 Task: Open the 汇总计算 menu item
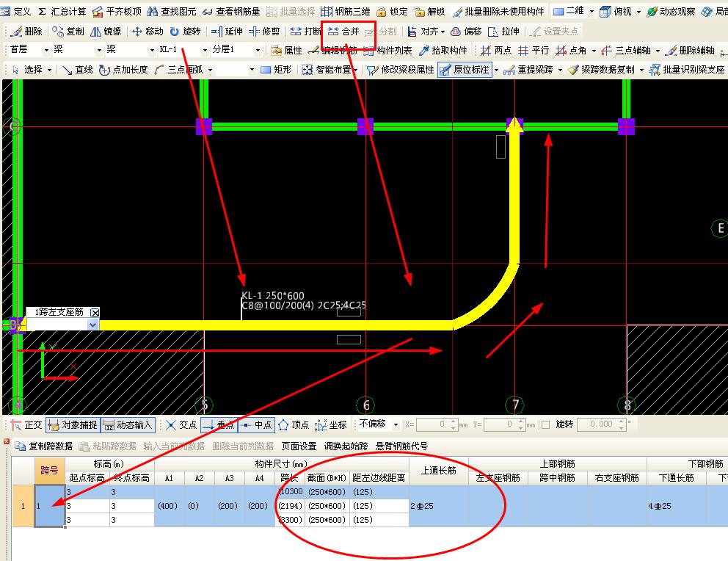point(62,12)
